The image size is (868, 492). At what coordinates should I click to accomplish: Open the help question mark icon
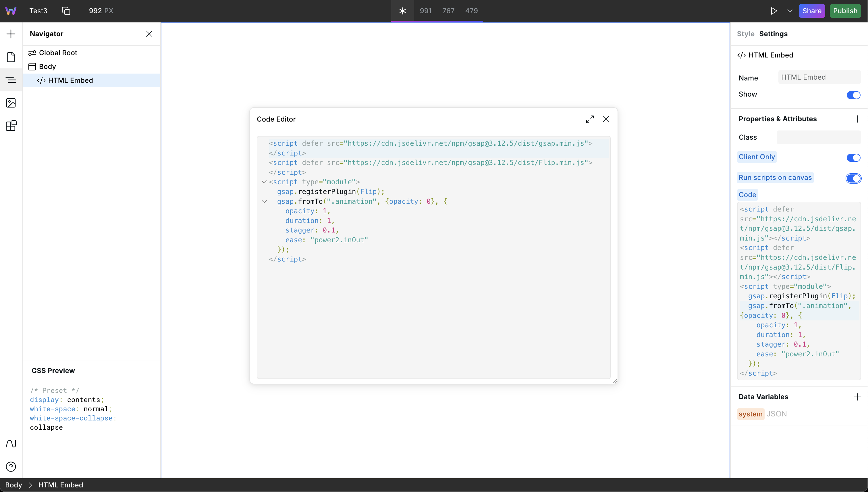[11, 467]
